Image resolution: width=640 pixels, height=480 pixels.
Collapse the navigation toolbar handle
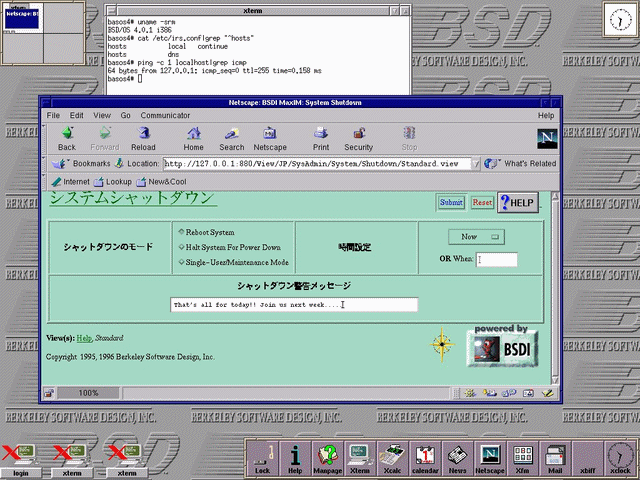(44, 138)
